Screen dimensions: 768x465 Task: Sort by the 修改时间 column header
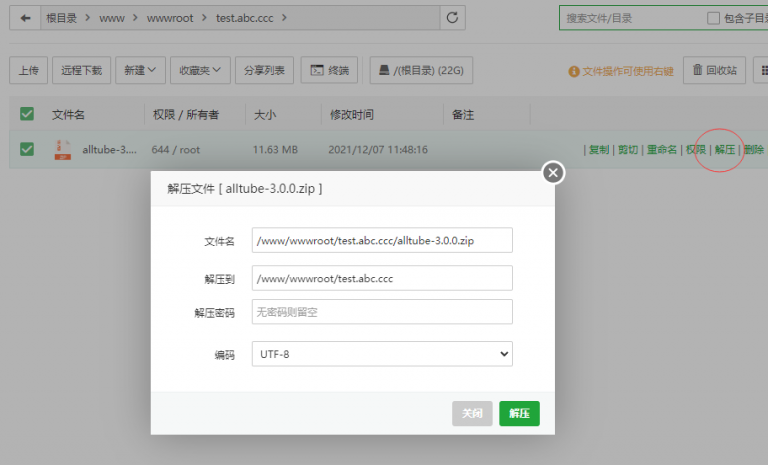click(350, 114)
